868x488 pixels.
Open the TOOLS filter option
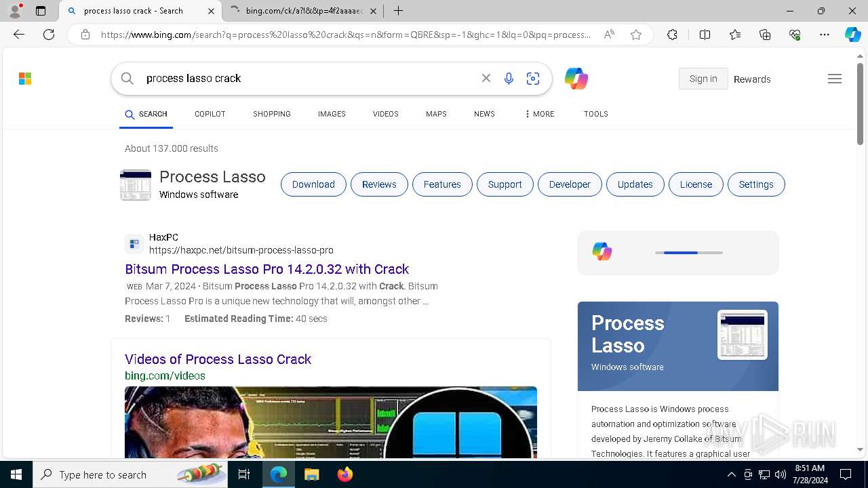point(595,114)
